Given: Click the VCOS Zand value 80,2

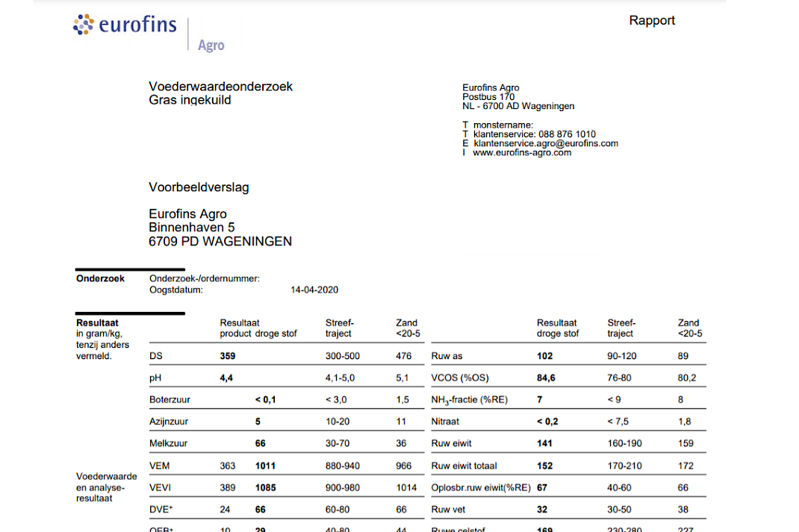Looking at the screenshot, I should pyautogui.click(x=686, y=378).
